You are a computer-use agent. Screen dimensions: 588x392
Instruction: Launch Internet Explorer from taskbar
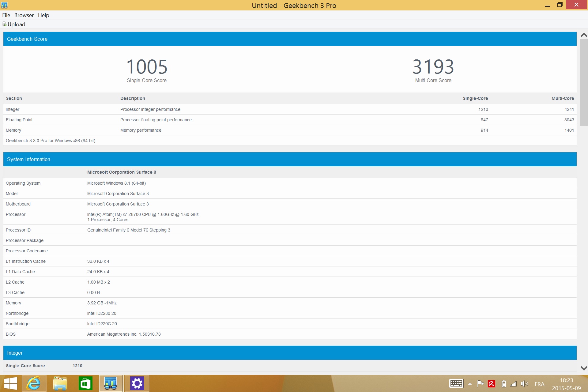(x=34, y=383)
